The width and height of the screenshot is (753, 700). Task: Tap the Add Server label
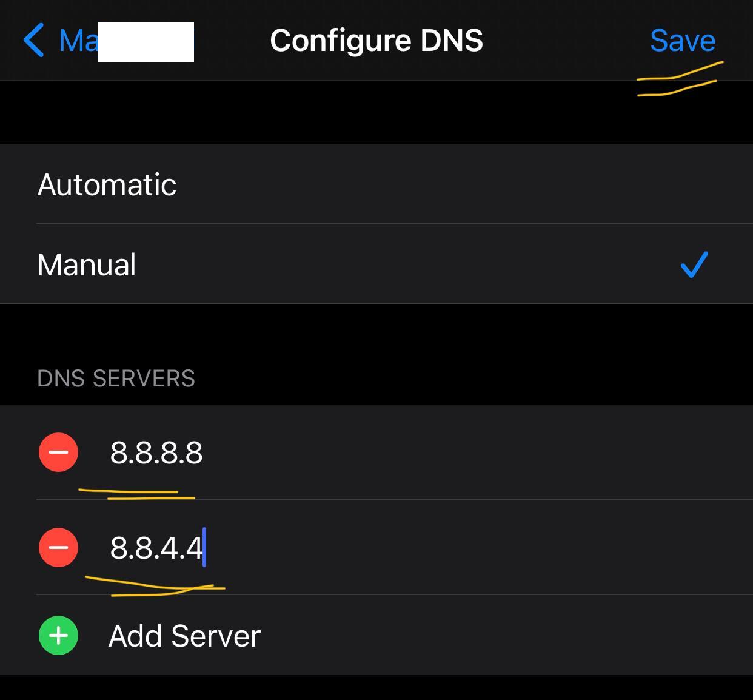point(184,636)
